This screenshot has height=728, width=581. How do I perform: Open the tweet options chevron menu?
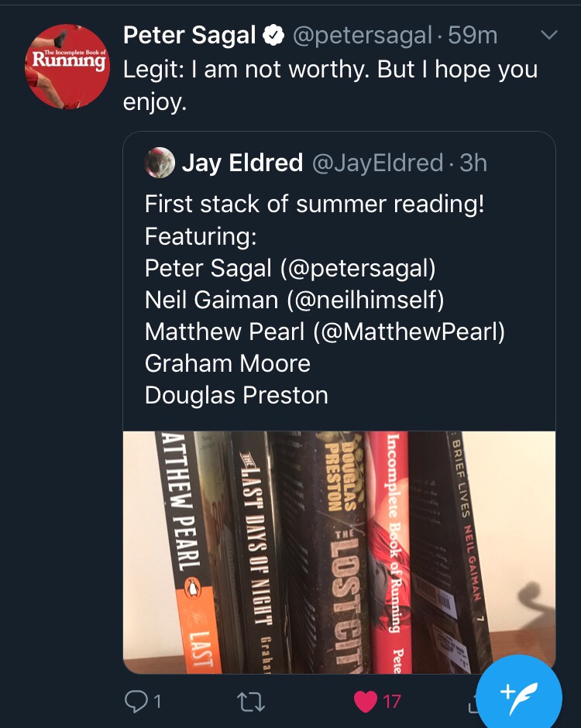(548, 36)
